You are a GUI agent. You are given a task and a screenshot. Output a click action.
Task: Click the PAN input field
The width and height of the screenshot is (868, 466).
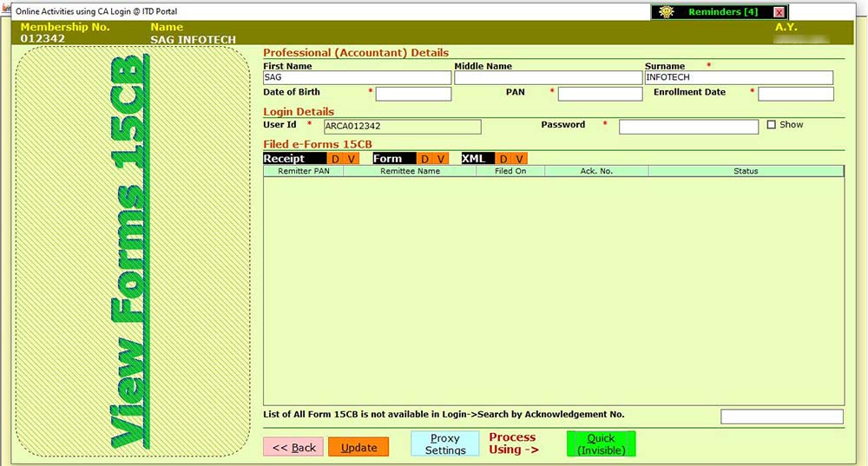[x=600, y=94]
